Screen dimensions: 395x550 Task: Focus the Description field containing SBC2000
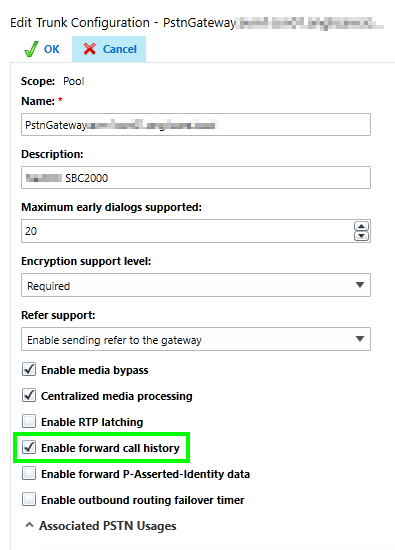[196, 177]
